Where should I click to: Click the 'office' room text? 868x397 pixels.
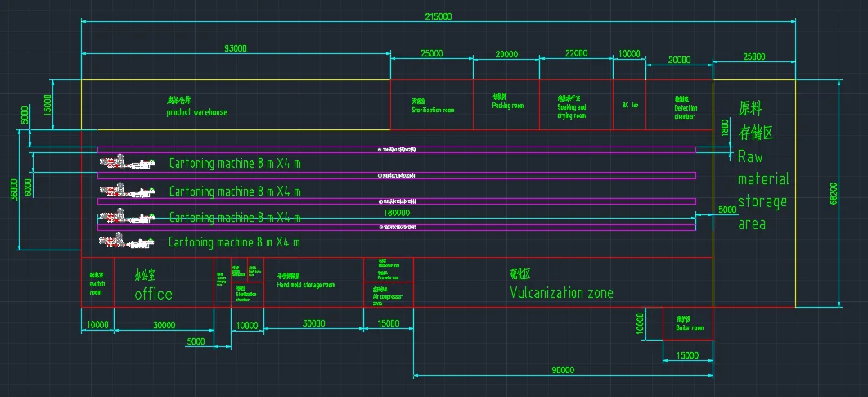click(154, 294)
